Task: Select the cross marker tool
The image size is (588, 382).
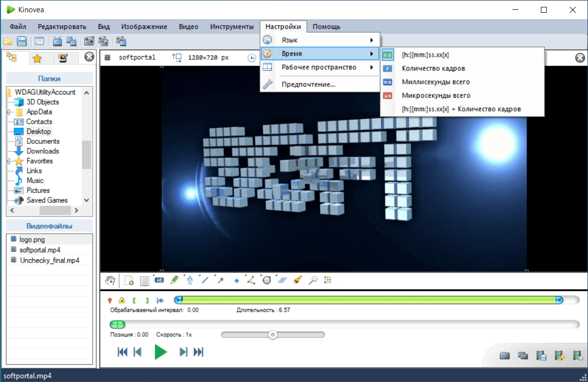Action: (x=237, y=281)
